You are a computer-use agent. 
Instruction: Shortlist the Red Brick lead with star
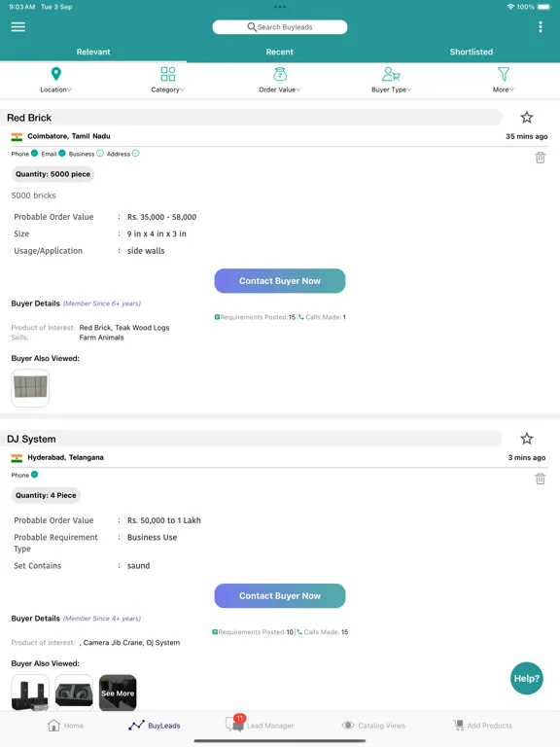pos(526,117)
